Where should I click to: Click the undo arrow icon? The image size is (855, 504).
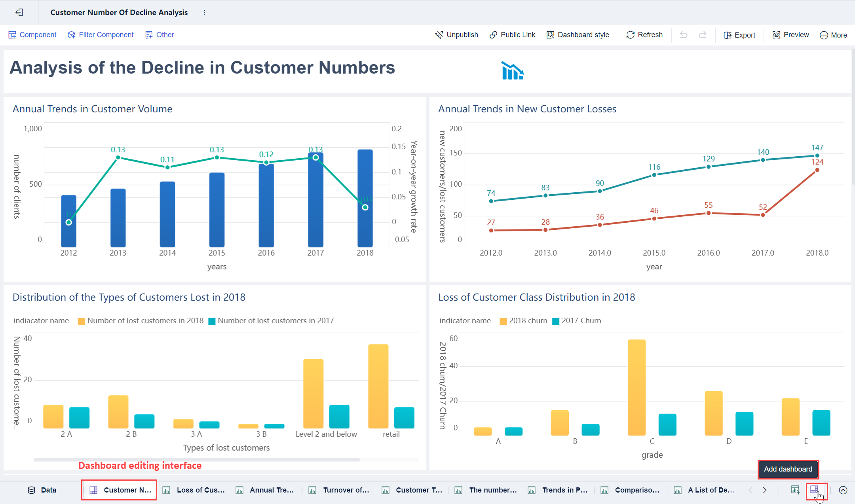coord(684,35)
